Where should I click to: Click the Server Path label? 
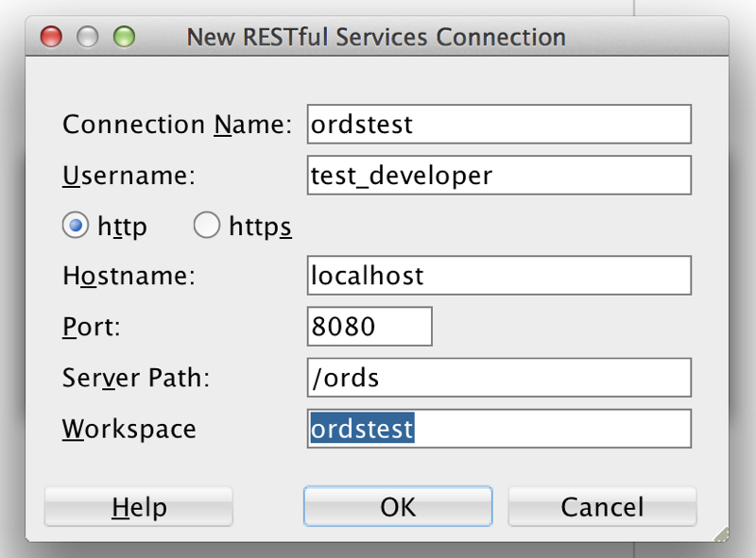136,378
